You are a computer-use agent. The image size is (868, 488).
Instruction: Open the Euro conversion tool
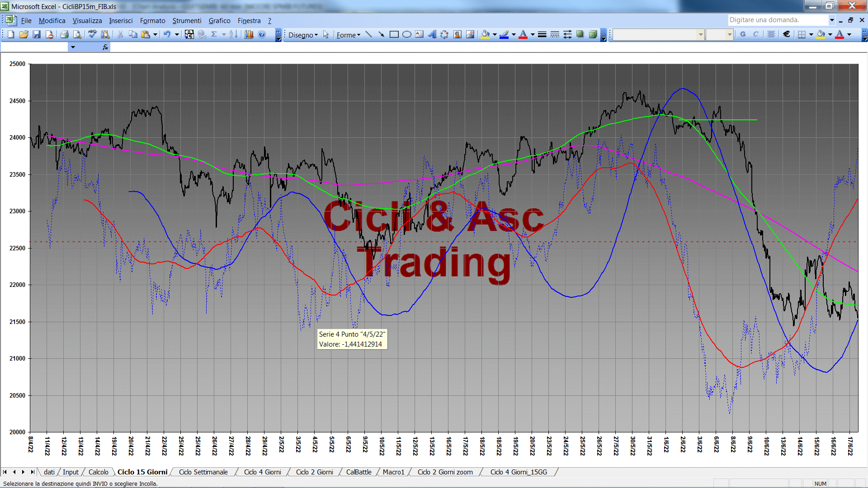point(189,34)
